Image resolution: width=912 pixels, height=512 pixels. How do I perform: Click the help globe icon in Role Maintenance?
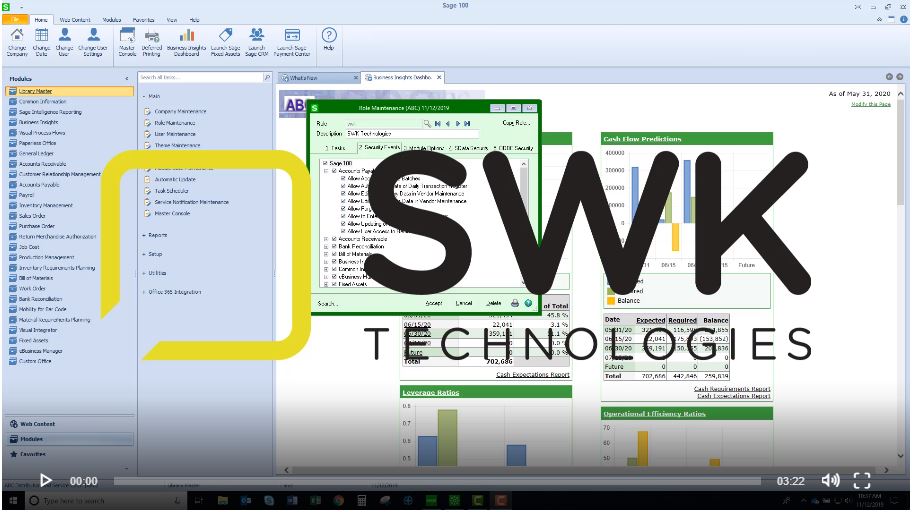(528, 303)
